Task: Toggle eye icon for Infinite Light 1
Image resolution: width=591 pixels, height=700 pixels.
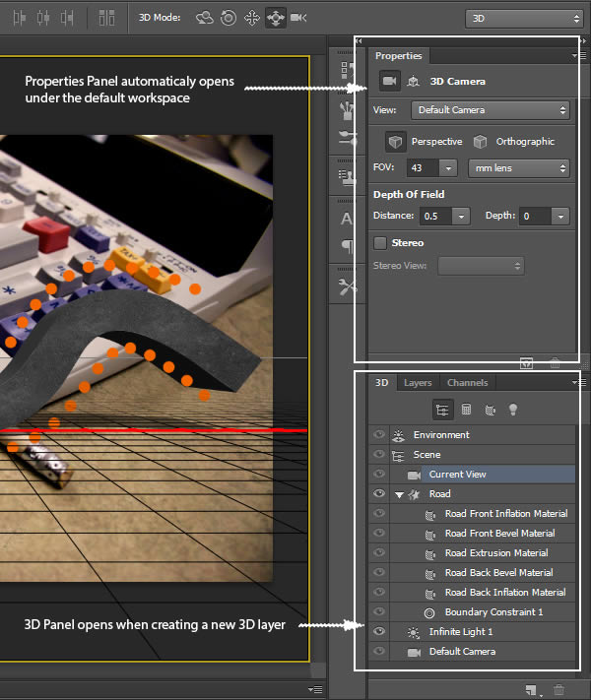Action: pyautogui.click(x=379, y=631)
